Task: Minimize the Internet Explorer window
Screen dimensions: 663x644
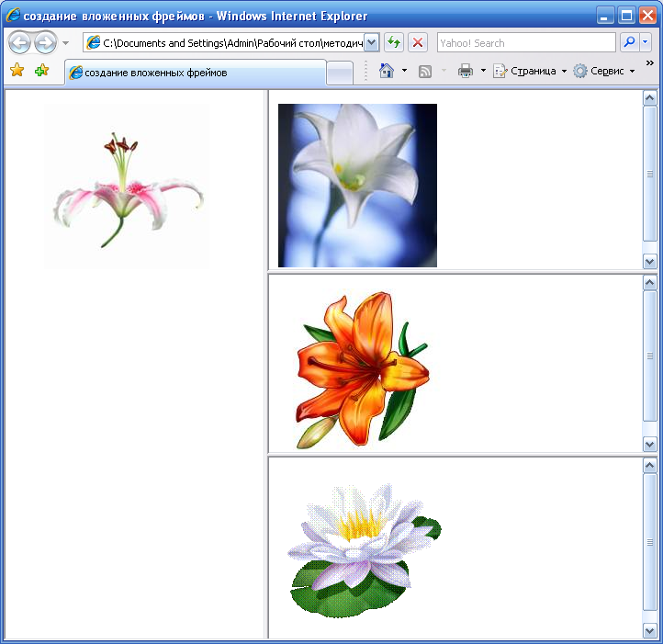Action: (605, 16)
